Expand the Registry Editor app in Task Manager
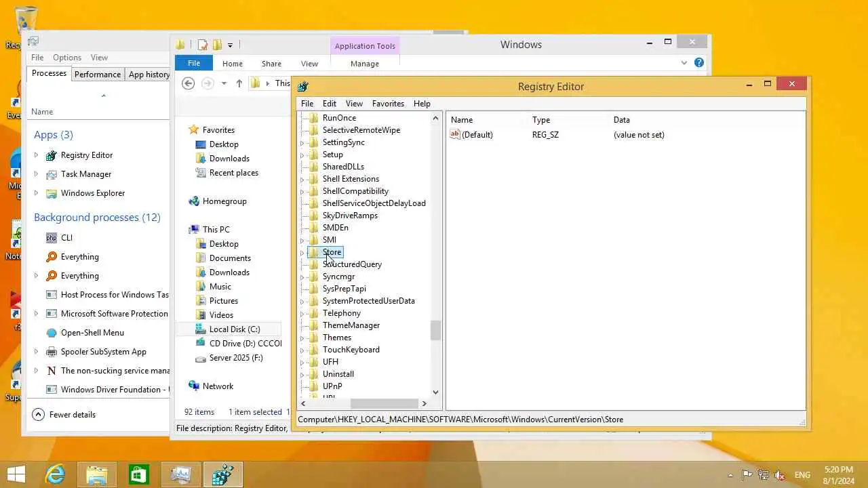The width and height of the screenshot is (868, 488). point(36,155)
